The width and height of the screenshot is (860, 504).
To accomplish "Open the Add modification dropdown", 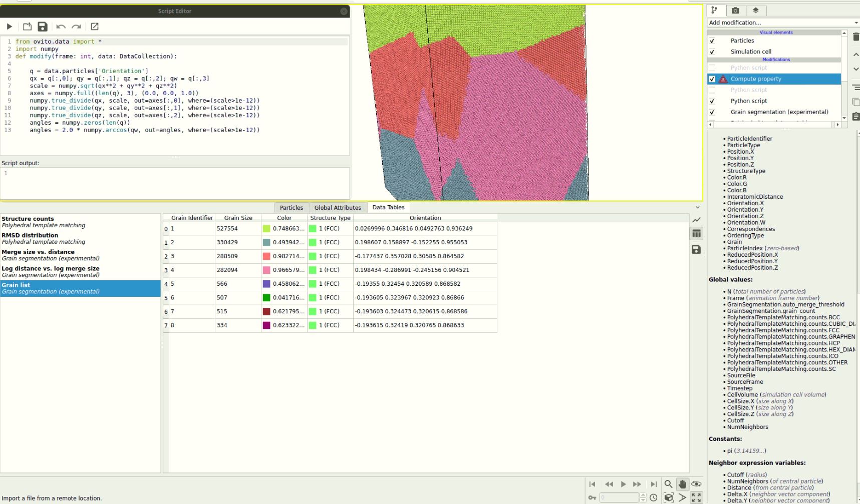I will (781, 22).
